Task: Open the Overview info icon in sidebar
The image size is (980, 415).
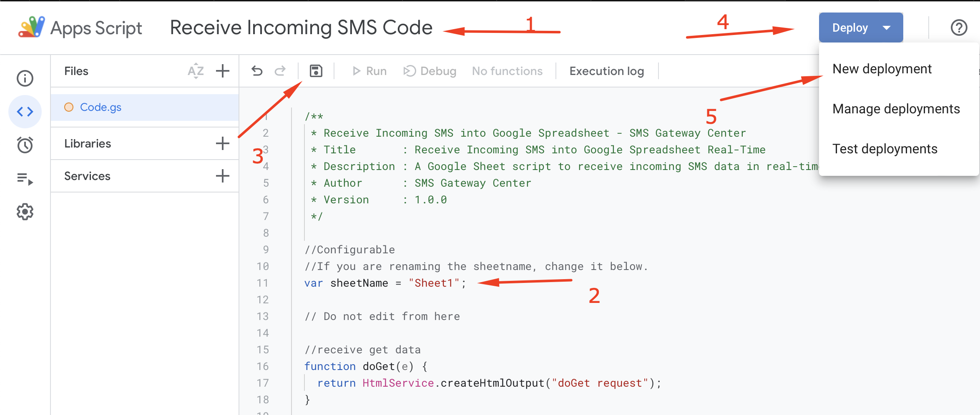Action: click(25, 78)
